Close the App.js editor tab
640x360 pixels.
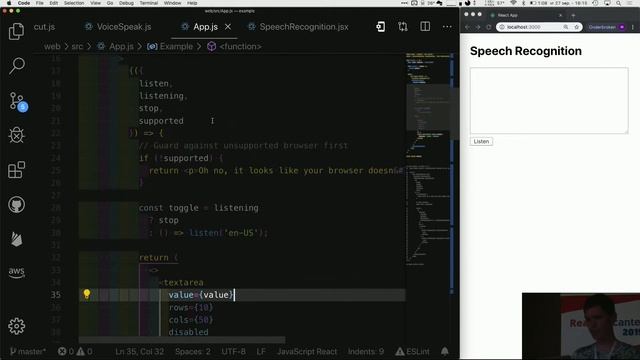[228, 27]
